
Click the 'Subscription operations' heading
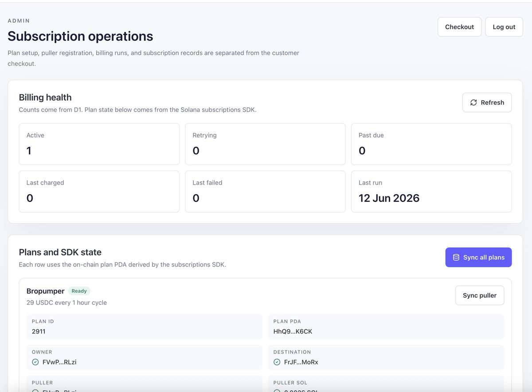click(80, 36)
